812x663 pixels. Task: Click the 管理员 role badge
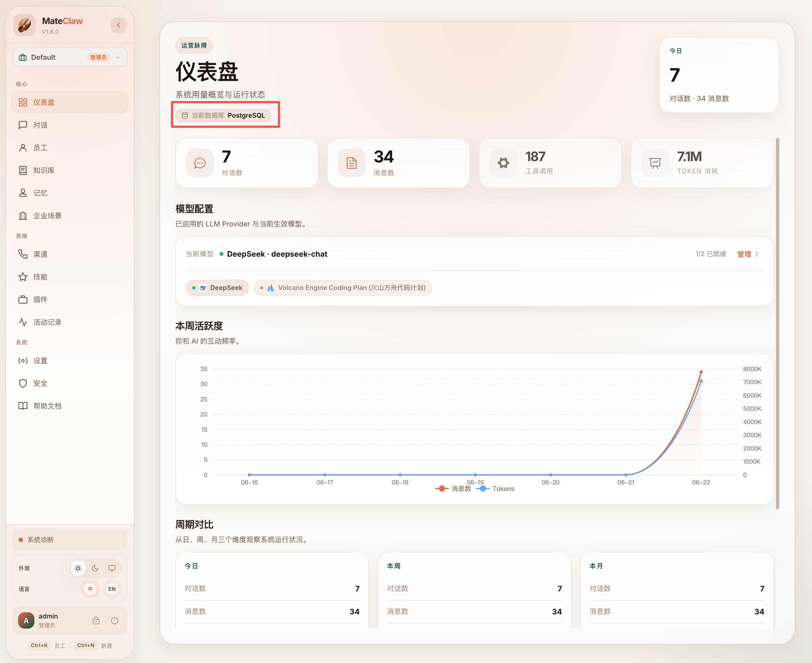[99, 57]
